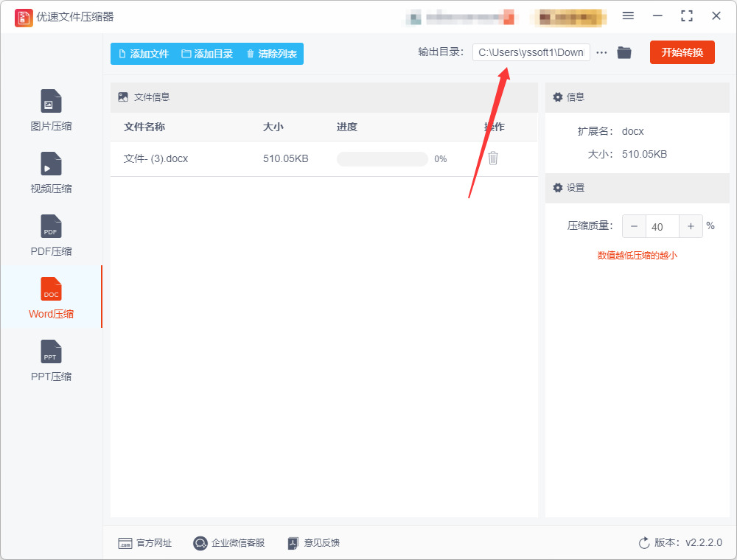Screen dimensions: 737x560
Task: Open the PDF压缩 section
Action: (51, 235)
